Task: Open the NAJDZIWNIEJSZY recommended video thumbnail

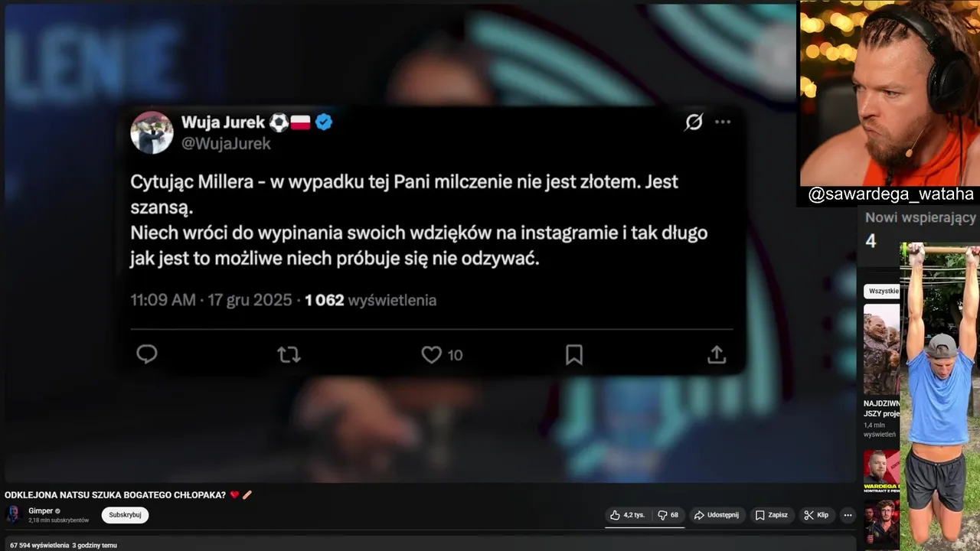Action: [882, 349]
